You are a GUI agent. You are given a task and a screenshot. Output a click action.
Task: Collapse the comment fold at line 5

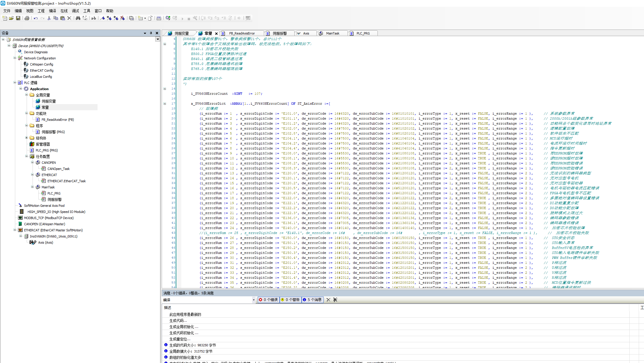pos(165,44)
